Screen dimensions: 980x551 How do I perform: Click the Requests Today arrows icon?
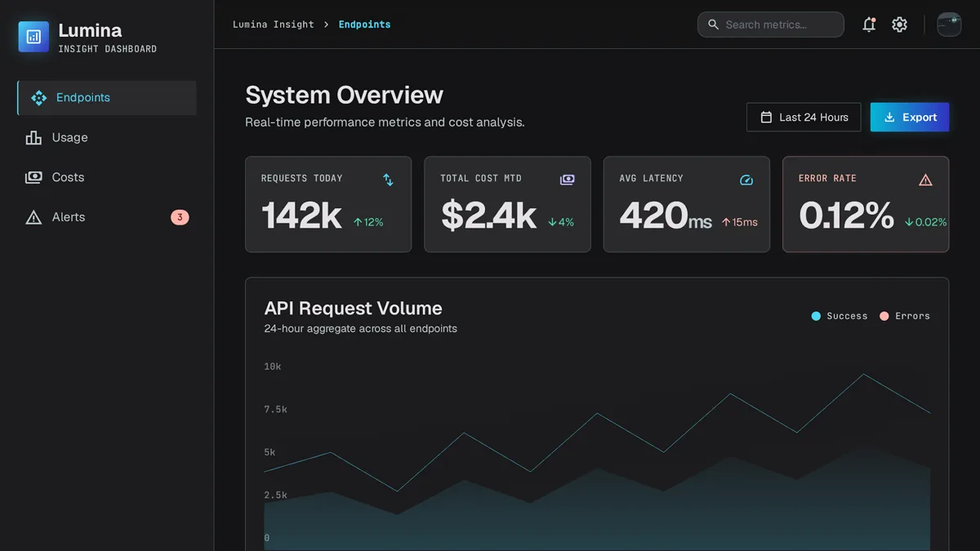pos(388,180)
